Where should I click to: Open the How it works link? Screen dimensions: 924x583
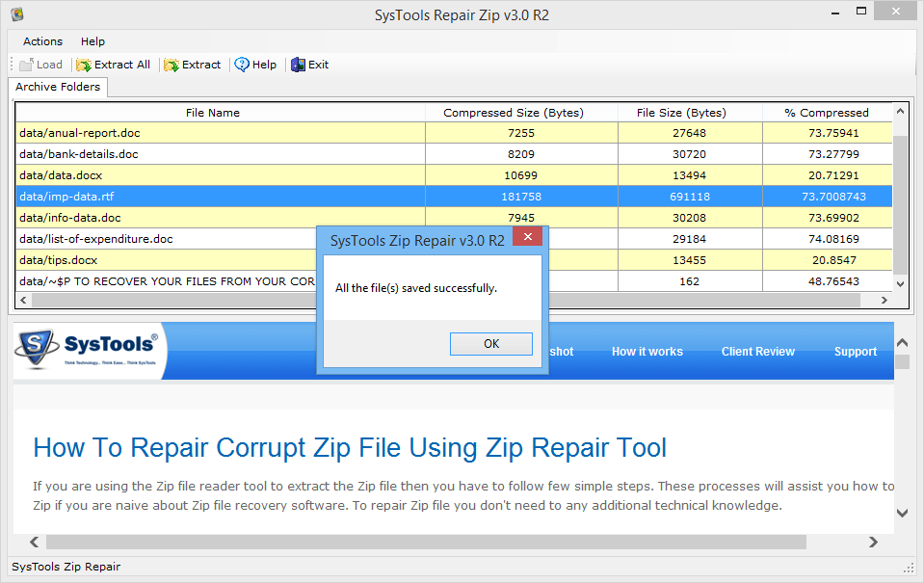coord(647,352)
